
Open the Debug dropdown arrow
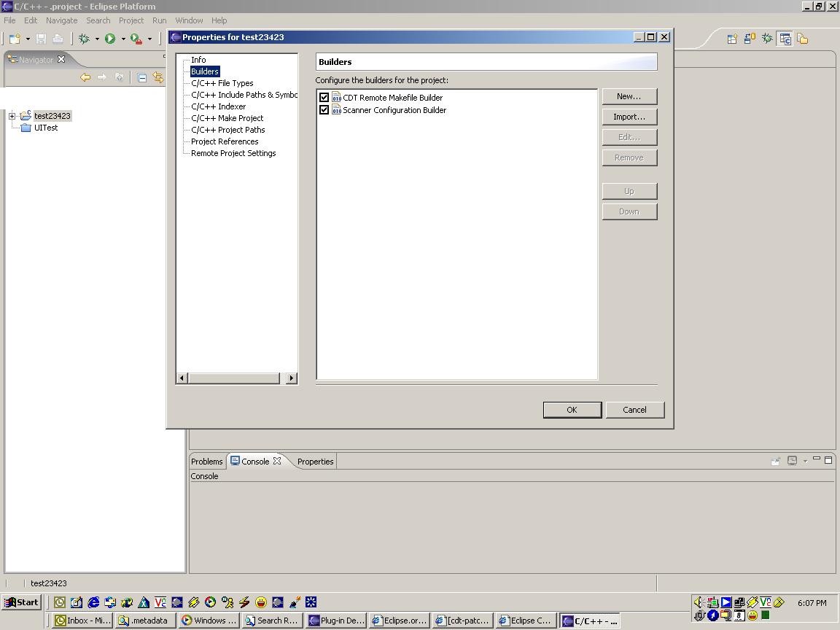point(97,39)
